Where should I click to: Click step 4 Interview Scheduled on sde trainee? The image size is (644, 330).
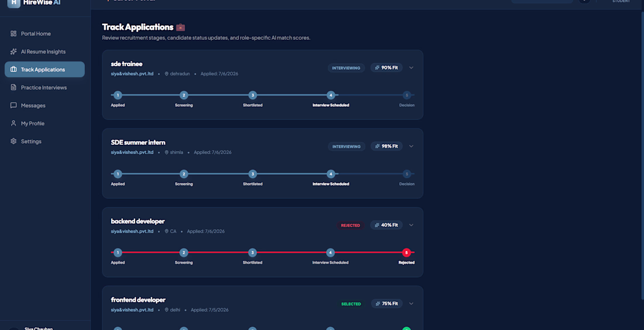click(331, 96)
